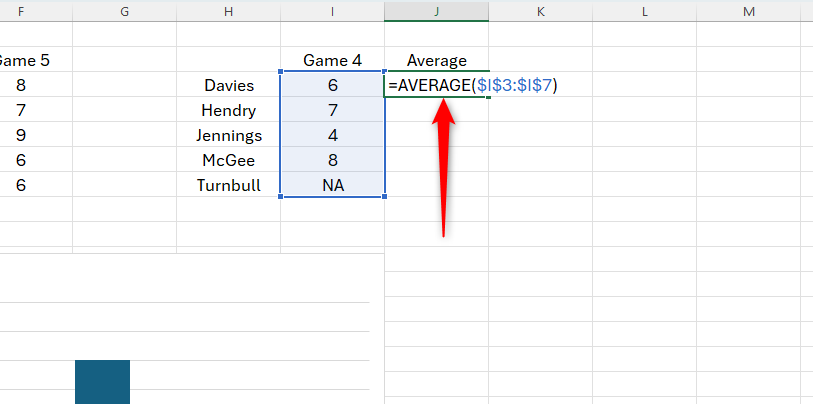Image resolution: width=813 pixels, height=404 pixels.
Task: Select the Hendry name cell
Action: [x=228, y=110]
